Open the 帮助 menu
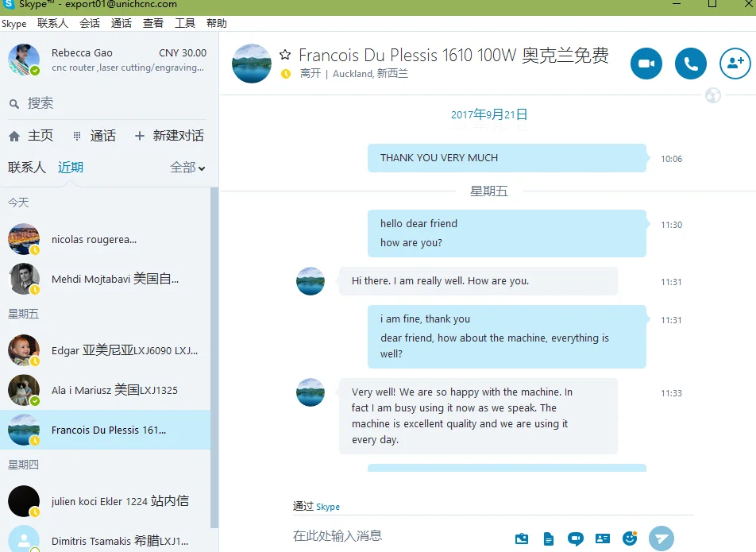 pyautogui.click(x=217, y=23)
